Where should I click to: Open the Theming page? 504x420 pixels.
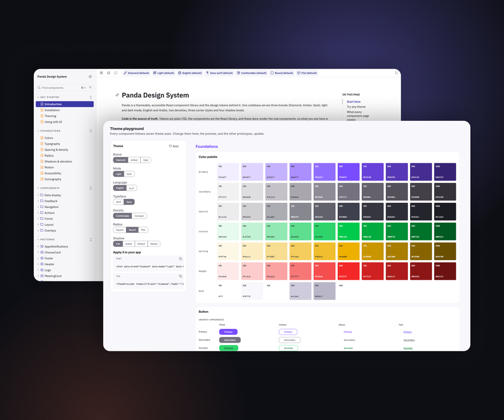coord(50,116)
